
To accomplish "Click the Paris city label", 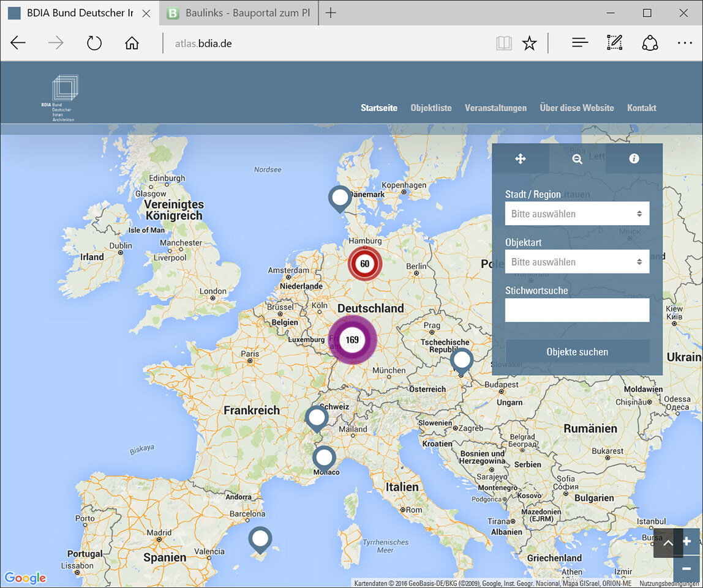I will [x=250, y=354].
